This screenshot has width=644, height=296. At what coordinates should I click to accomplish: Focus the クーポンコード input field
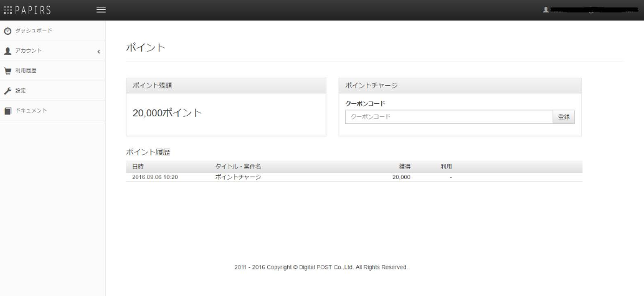click(448, 117)
